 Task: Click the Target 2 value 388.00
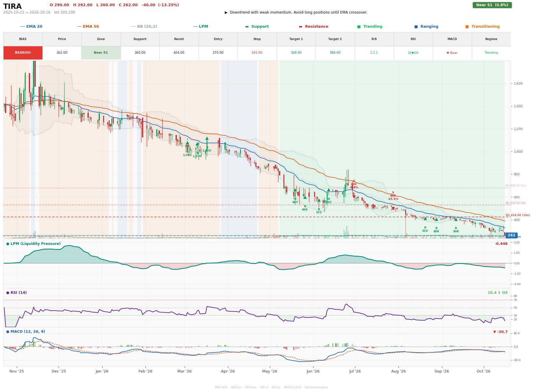tap(335, 53)
